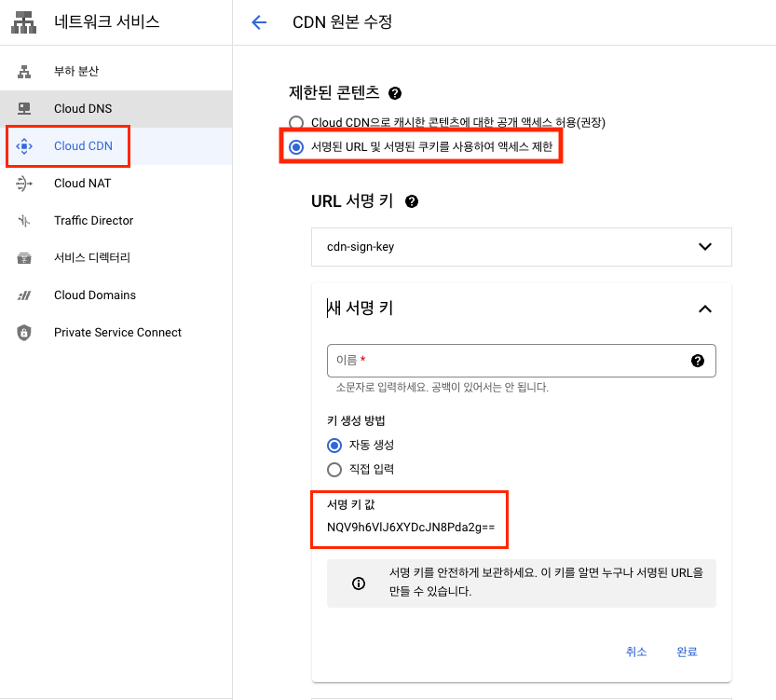The height and width of the screenshot is (700, 776).
Task: Click the Private Service Connect shield icon
Action: click(x=24, y=333)
